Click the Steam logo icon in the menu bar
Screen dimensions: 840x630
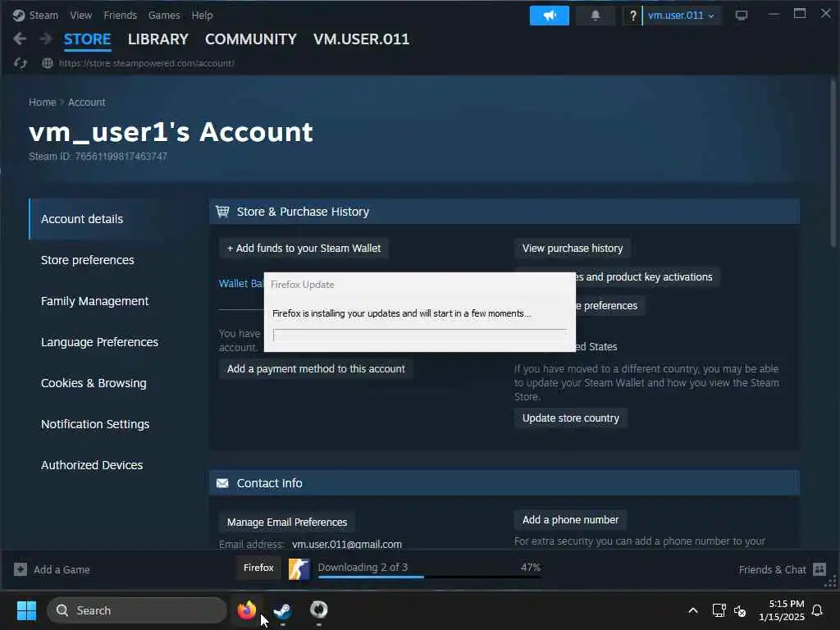pyautogui.click(x=19, y=15)
